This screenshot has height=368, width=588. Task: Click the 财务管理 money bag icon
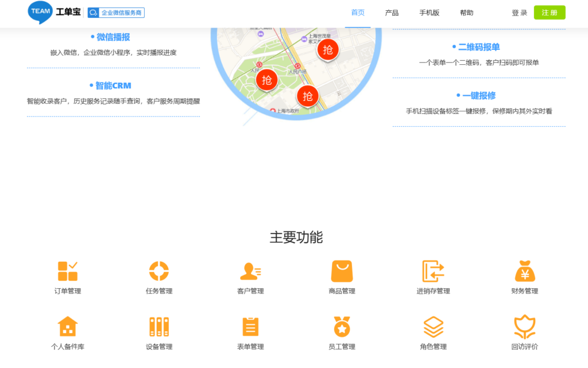[524, 271]
